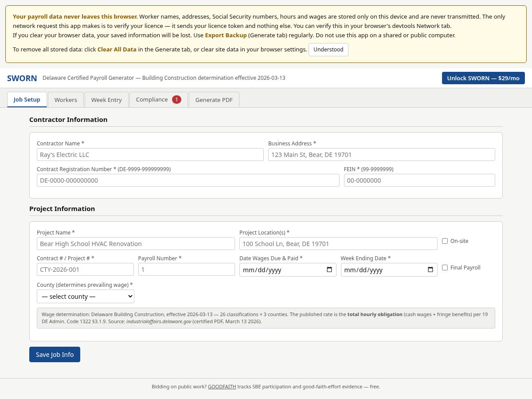532x399 pixels.
Task: Switch to the Job Setup tab
Action: [27, 99]
